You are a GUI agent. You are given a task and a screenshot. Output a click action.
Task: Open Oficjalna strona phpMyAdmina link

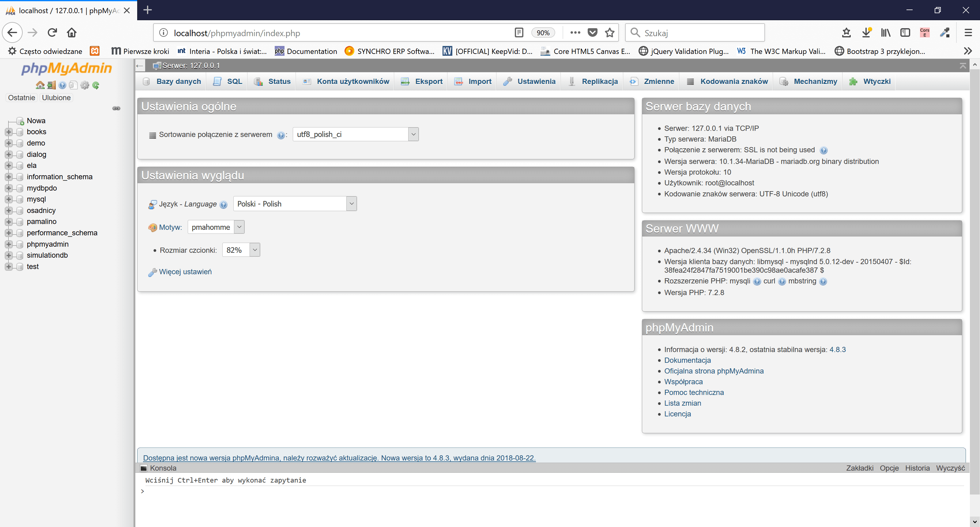(x=714, y=371)
